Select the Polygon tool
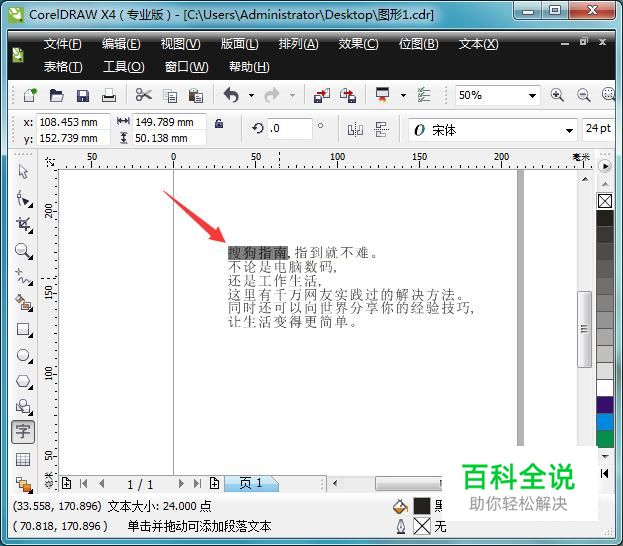 [x=24, y=381]
